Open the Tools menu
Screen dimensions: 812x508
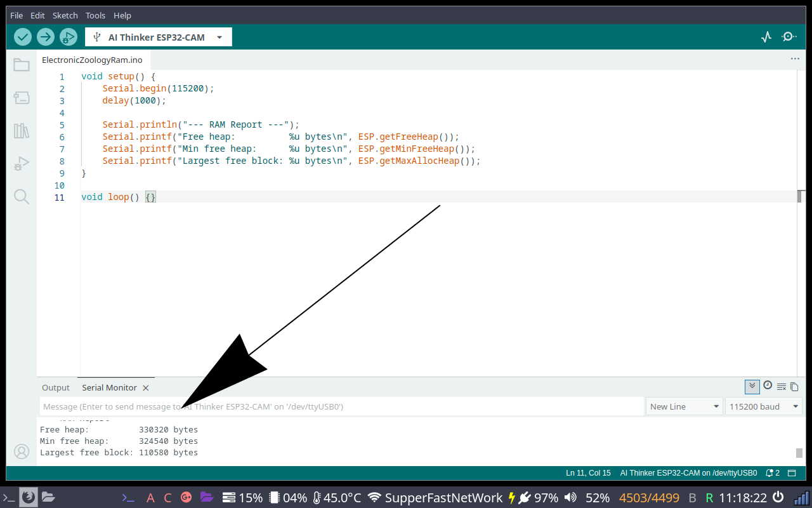tap(95, 15)
